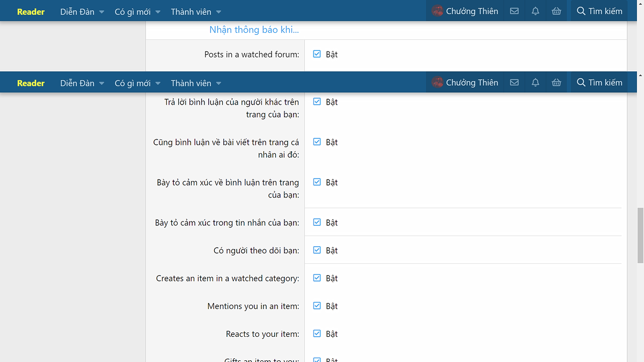Open the Diễn Đàn menu in the topmost header
Screen dimensions: 644x362
point(77,11)
